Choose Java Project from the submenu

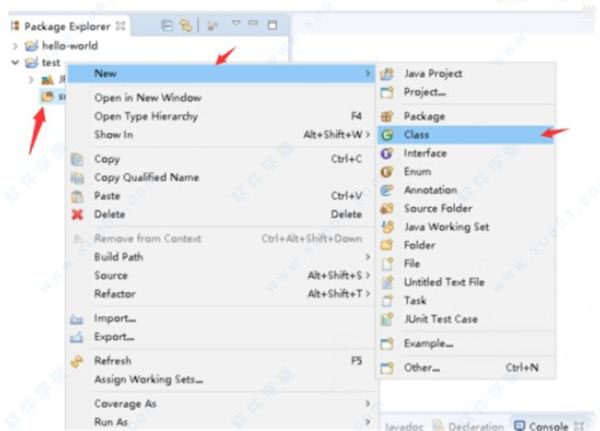[433, 74]
